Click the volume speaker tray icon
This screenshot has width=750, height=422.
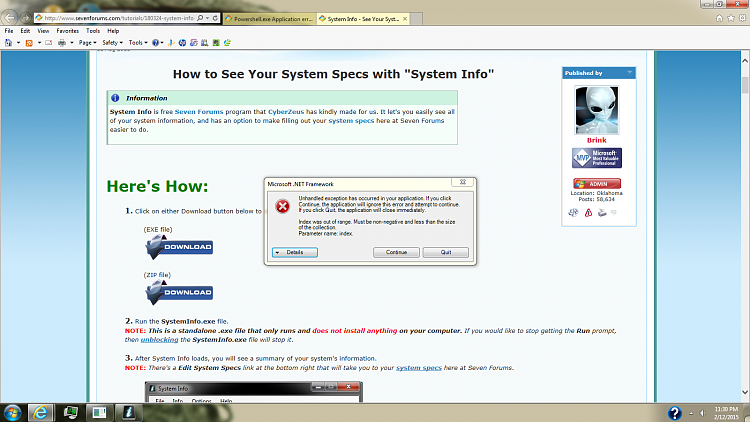(x=703, y=413)
